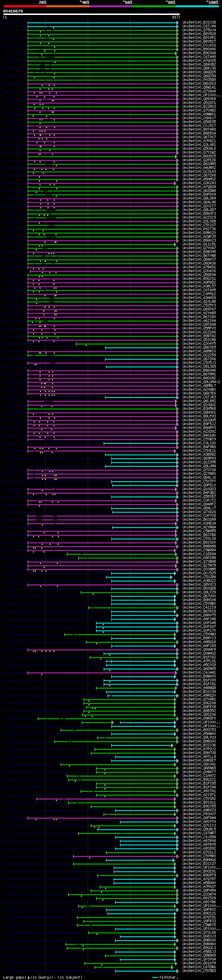Select the UniRef100_A2XAB0 hit

click(199, 389)
